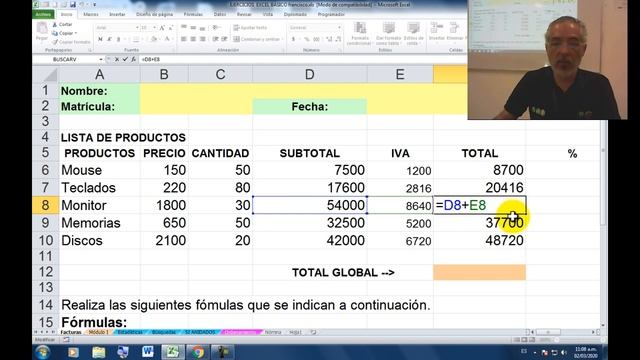Switch to Page Layout view in status bar
Screen dimensions: 640x360
524,340
